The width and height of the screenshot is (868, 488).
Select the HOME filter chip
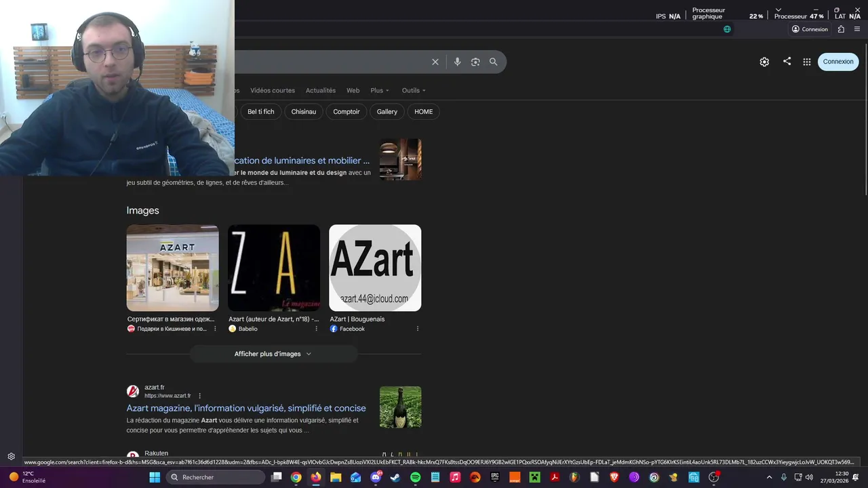click(x=424, y=112)
